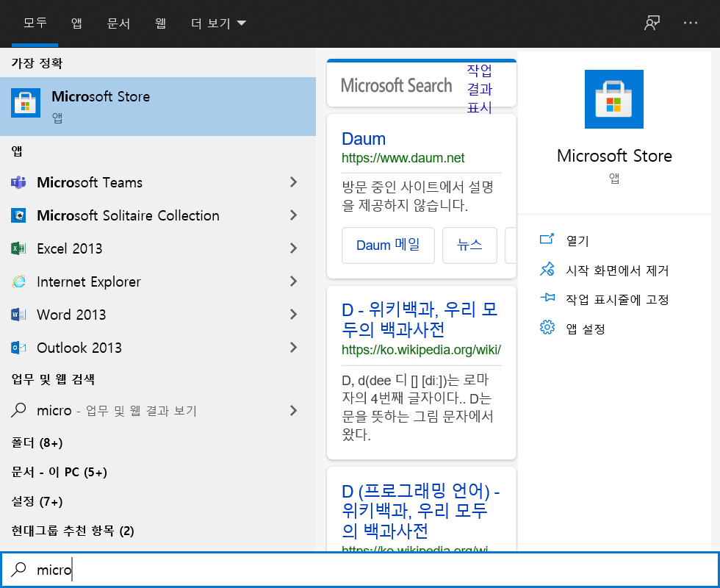Screen dimensions: 720x588
Task: Select 열기 action for Microsoft Store
Action: (x=577, y=240)
